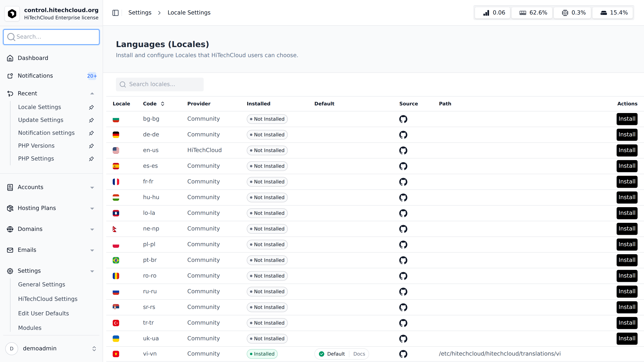Expand the Accounts menu
This screenshot has width=644, height=362.
[92, 187]
